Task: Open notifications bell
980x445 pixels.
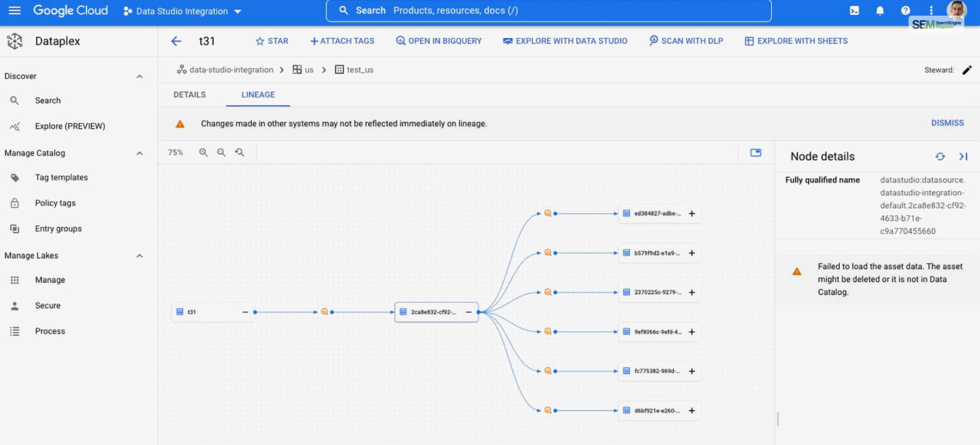Action: click(880, 11)
